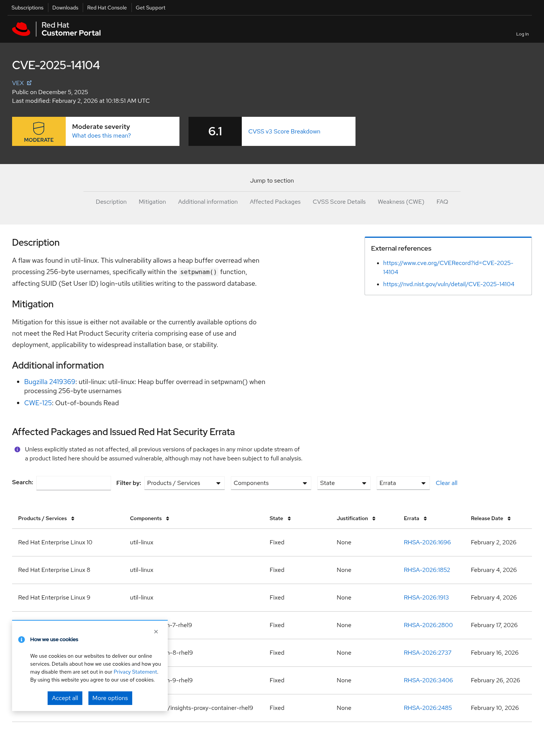This screenshot has width=544, height=756.
Task: Accept all cookies
Action: point(65,698)
